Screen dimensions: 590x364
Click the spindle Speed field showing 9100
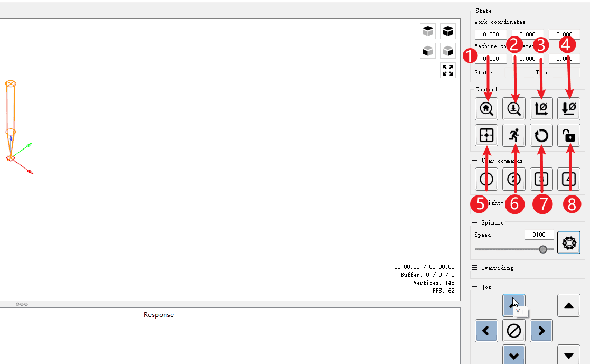pos(539,235)
